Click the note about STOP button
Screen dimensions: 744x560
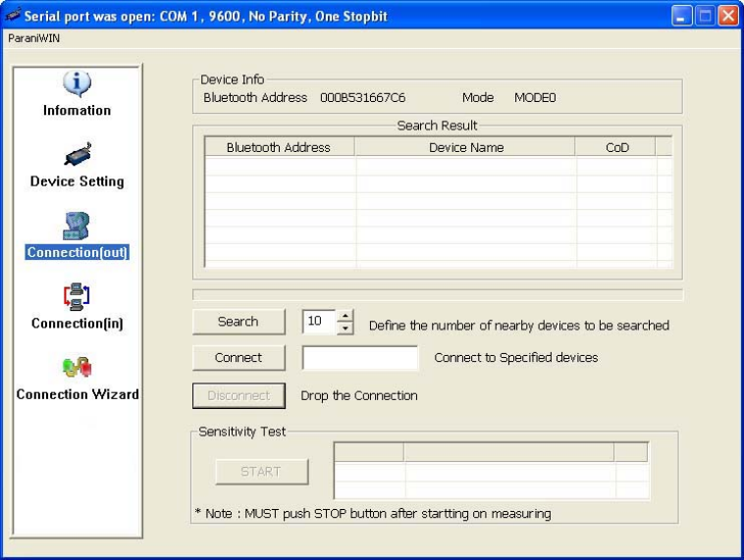tap(373, 514)
